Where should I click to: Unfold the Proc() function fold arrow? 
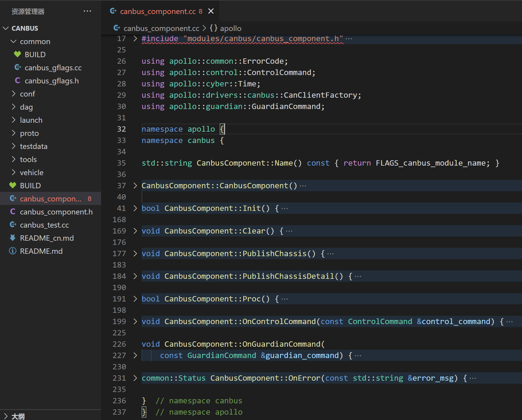point(135,299)
